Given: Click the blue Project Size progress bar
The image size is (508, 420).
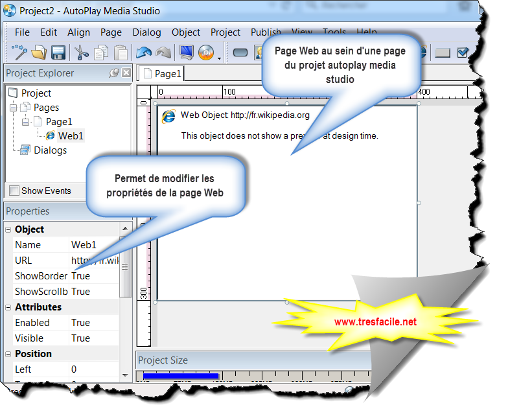Looking at the screenshot, I should 181,376.
